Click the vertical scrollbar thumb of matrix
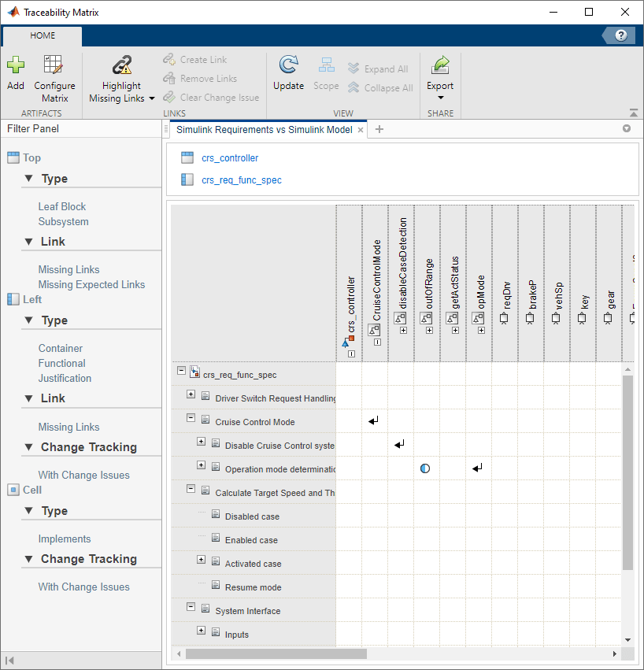The width and height of the screenshot is (644, 670). [627, 472]
